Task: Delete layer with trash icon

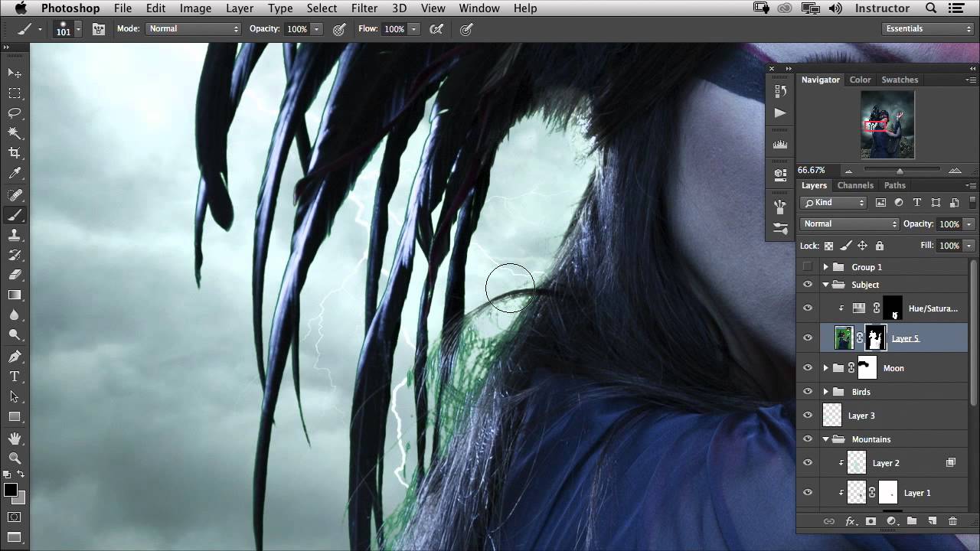Action: pos(952,521)
